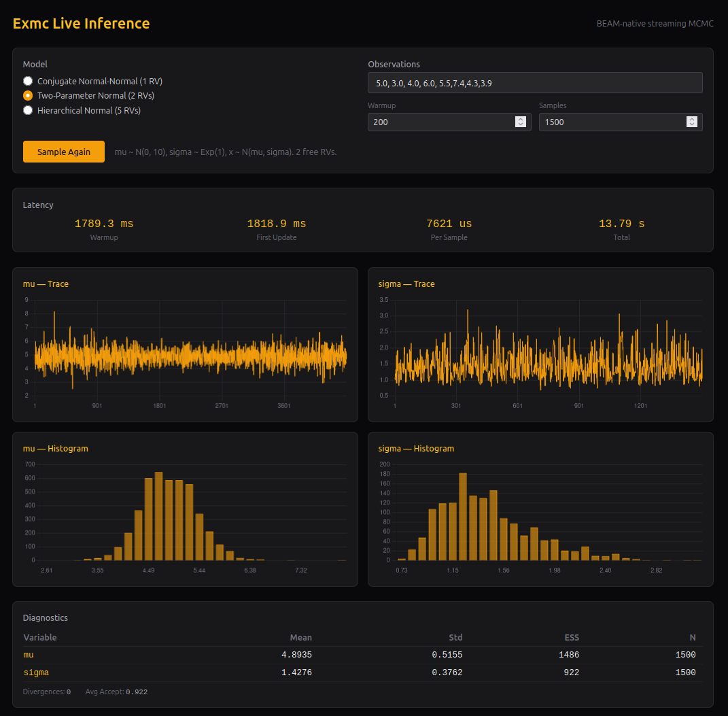This screenshot has width=728, height=716.
Task: Click the Warmup field stepper arrows
Action: (521, 122)
